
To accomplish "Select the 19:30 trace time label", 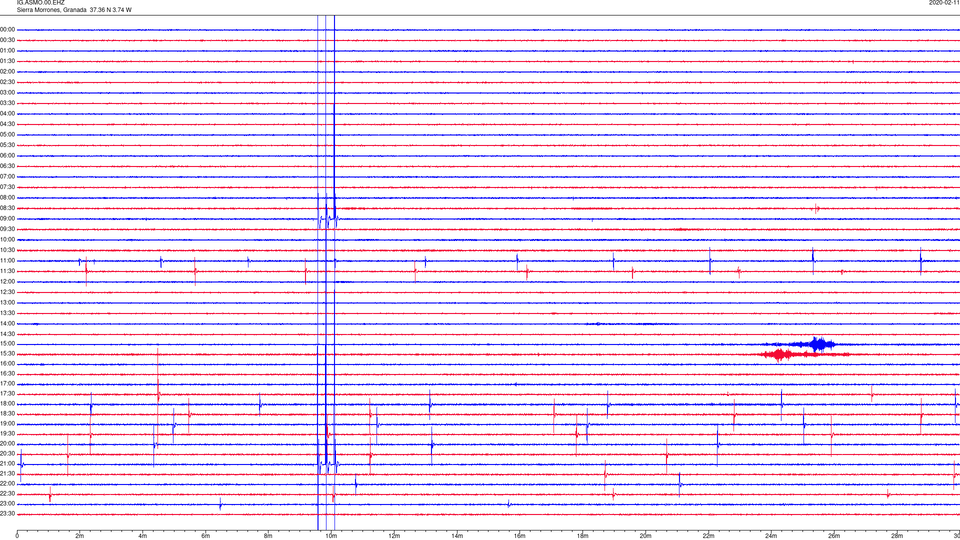I will [x=8, y=433].
